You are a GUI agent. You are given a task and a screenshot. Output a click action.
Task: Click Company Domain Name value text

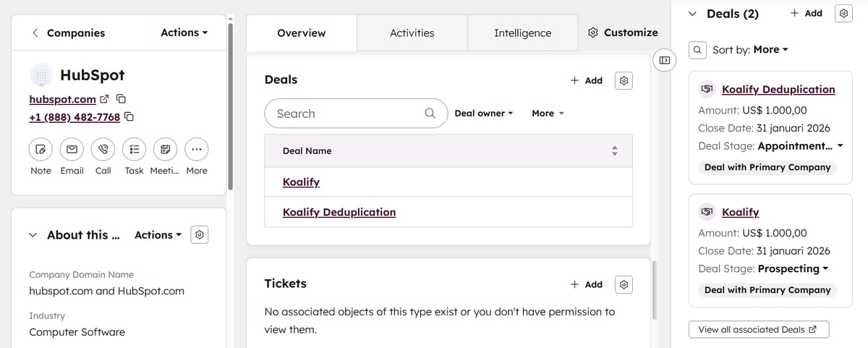click(106, 291)
